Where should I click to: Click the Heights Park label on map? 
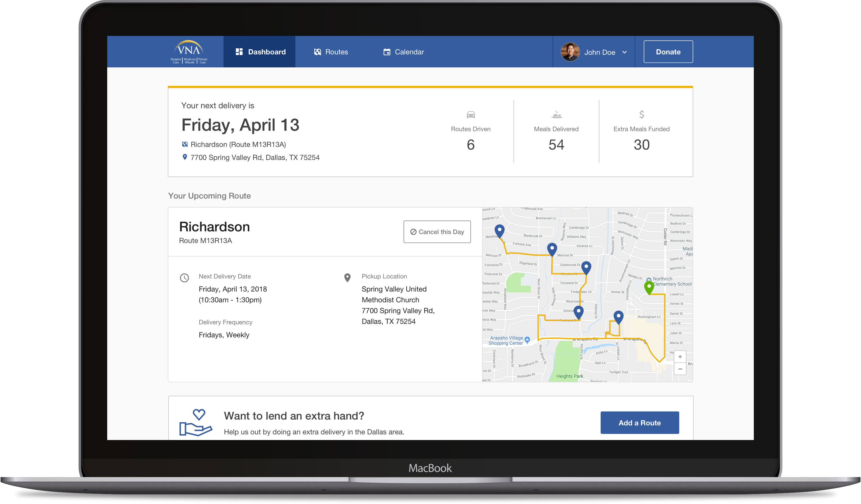pyautogui.click(x=570, y=376)
